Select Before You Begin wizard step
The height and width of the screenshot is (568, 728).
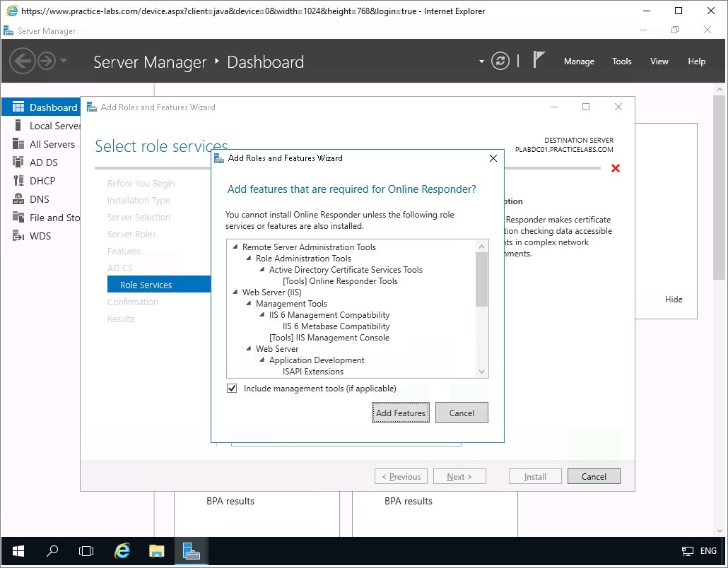tap(141, 183)
